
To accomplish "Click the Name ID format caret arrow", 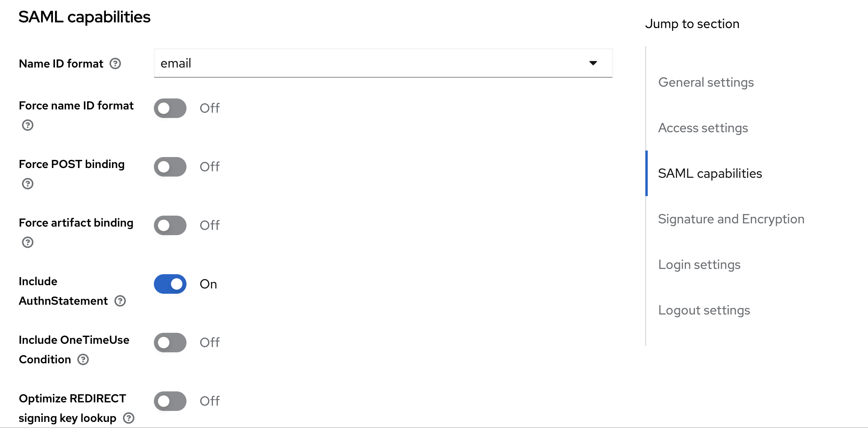I will click(x=593, y=63).
